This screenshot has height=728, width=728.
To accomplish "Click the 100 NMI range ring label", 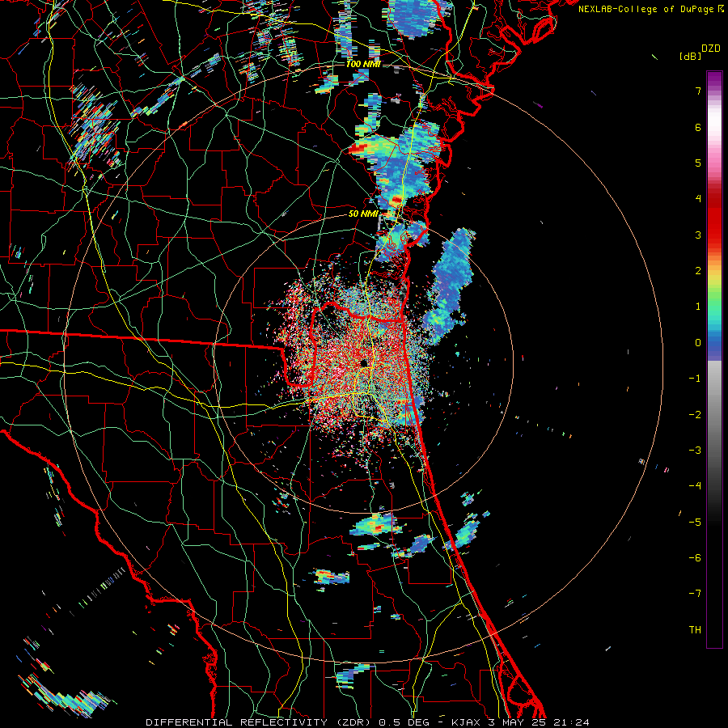I will click(363, 64).
